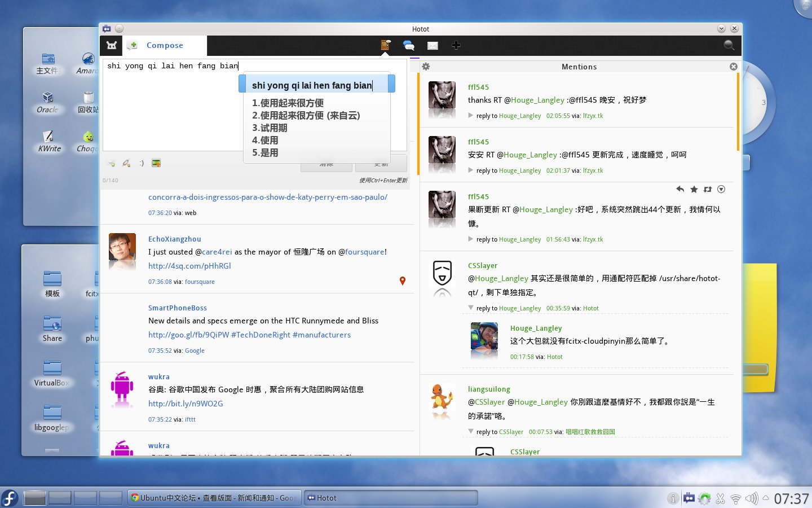Expand reply thread of the 02:01:37 tweet

[471, 170]
